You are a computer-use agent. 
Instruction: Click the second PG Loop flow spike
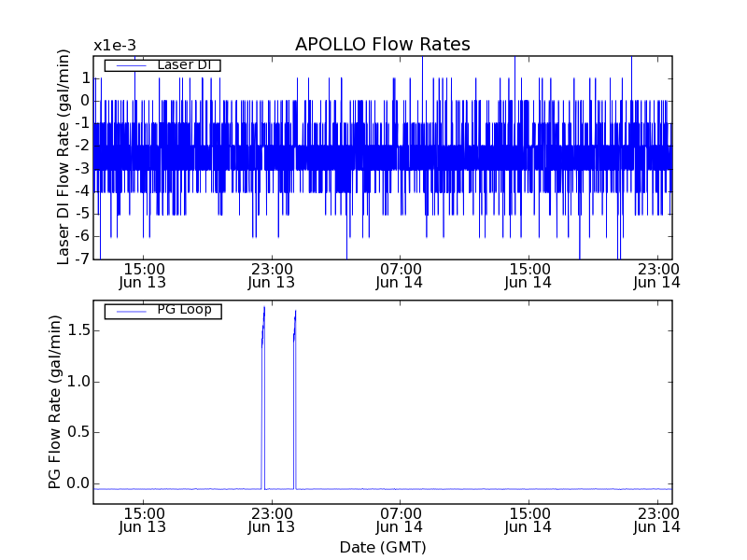(x=295, y=400)
